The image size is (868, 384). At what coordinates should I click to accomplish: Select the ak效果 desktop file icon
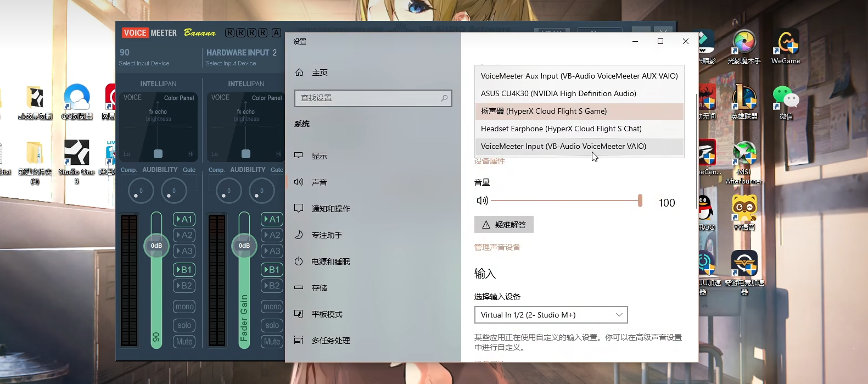coord(35,103)
